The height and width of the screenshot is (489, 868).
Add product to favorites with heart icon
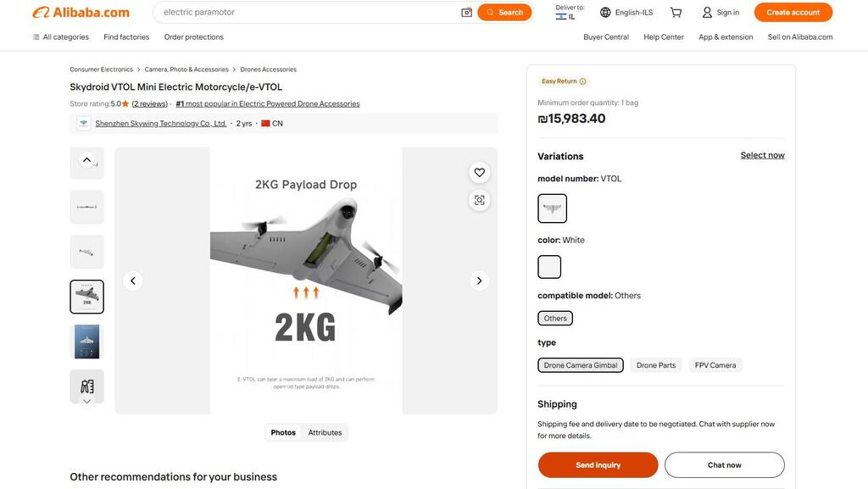point(480,173)
